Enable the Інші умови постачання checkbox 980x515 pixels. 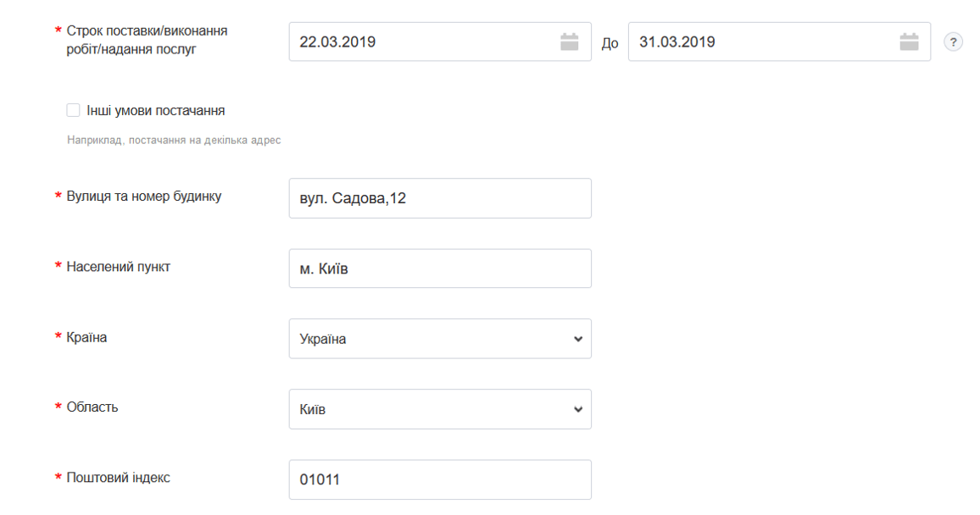point(73,110)
